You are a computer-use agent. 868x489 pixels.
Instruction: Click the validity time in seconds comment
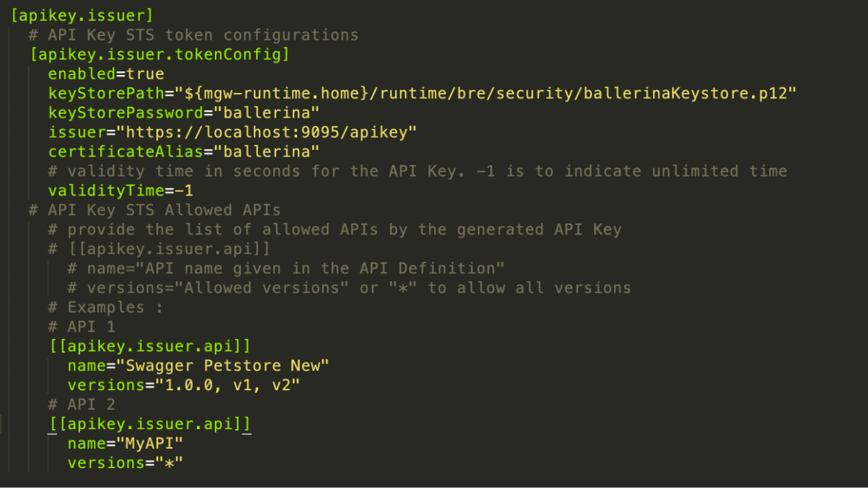(x=417, y=171)
